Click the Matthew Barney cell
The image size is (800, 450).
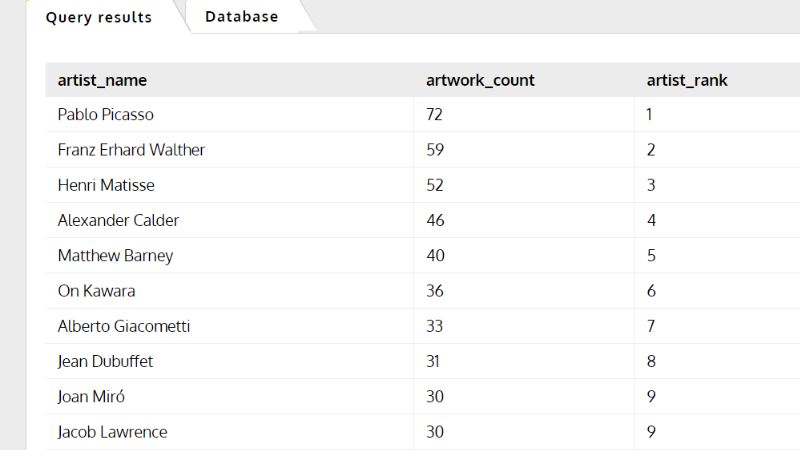(115, 255)
